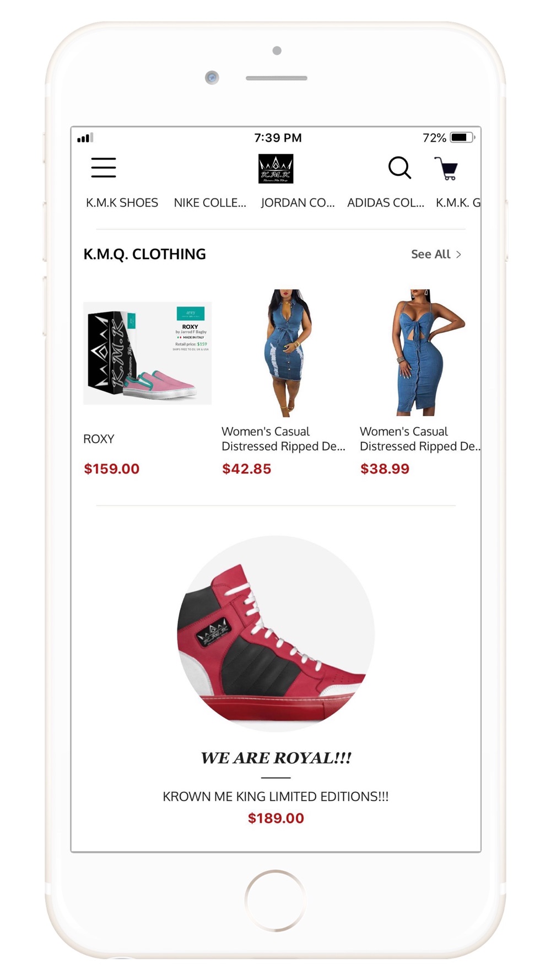Open the partially visible K.M.K. G tab
Screen dimensions: 551x980
(x=458, y=202)
